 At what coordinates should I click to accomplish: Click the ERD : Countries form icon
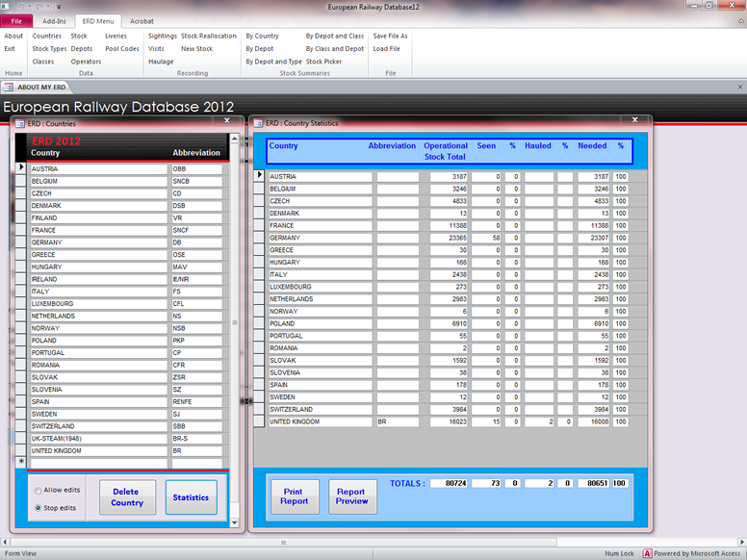(x=20, y=124)
